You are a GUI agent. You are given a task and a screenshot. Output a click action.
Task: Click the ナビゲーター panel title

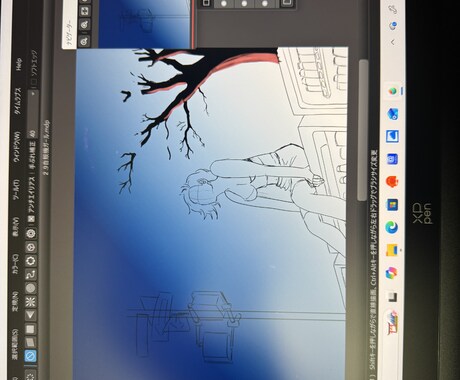pos(69,33)
